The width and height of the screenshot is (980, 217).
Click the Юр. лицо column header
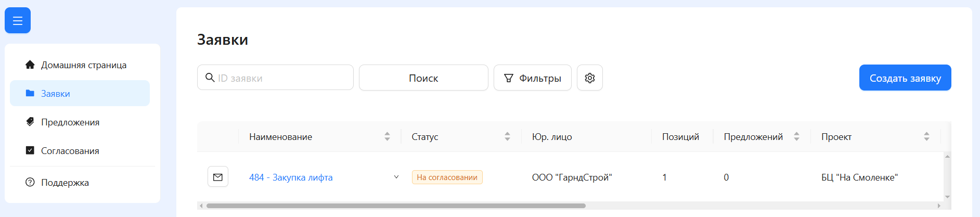click(552, 137)
